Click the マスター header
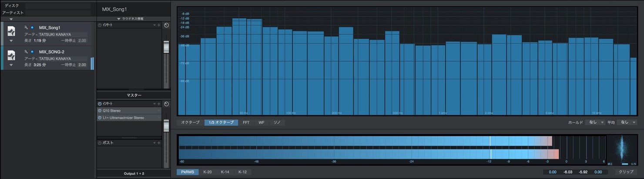This screenshot has height=179, width=644. pyautogui.click(x=134, y=95)
